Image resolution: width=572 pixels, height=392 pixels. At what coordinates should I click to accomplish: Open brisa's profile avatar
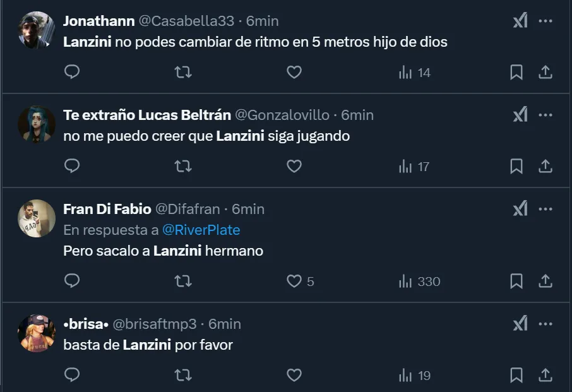coord(37,333)
